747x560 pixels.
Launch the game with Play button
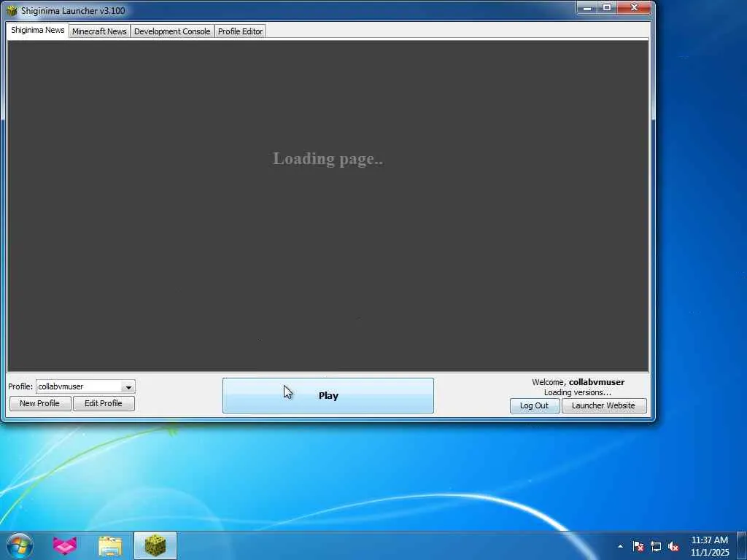[328, 396]
